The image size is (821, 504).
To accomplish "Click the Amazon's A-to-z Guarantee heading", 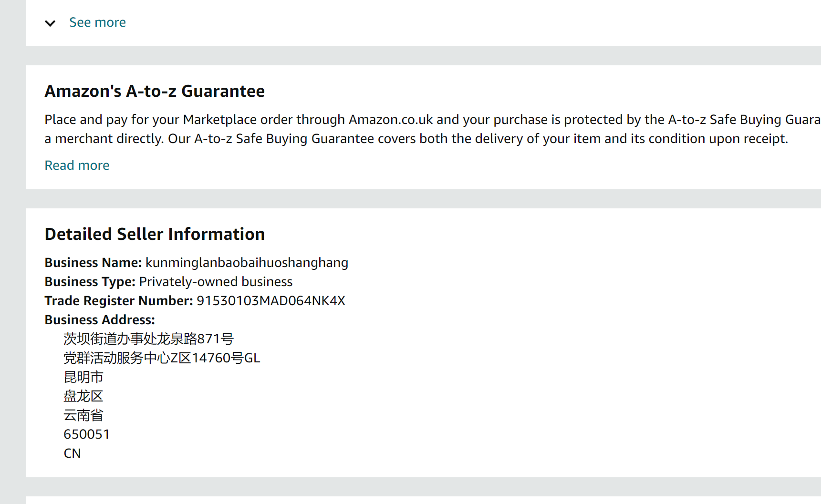I will coord(155,91).
